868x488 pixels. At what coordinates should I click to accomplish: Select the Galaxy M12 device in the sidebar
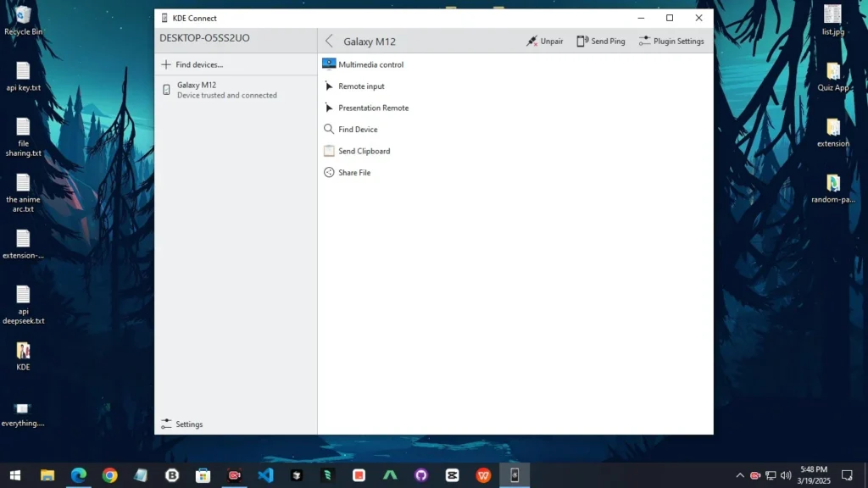pyautogui.click(x=236, y=90)
